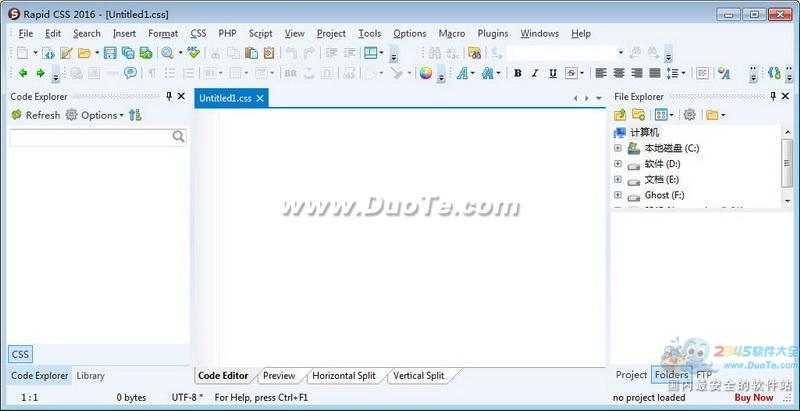Select the 计算机 root node

[x=644, y=133]
